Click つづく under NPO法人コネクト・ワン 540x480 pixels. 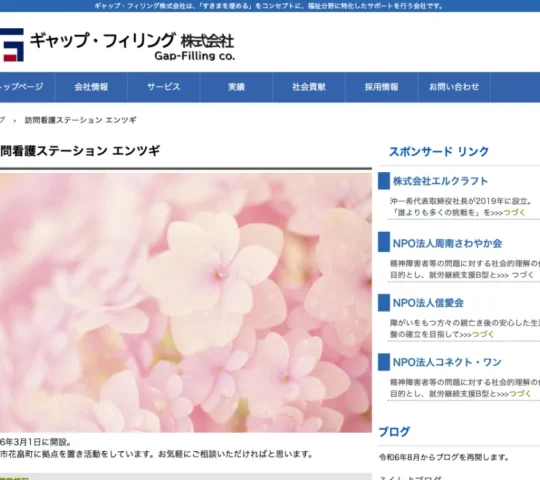pyautogui.click(x=520, y=394)
